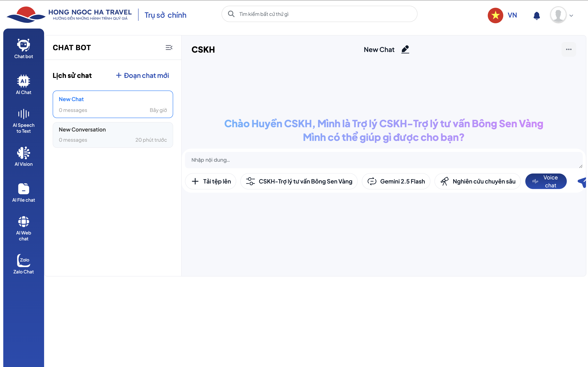Open the Chat bot sidebar section
Image resolution: width=588 pixels, height=367 pixels.
[23, 49]
